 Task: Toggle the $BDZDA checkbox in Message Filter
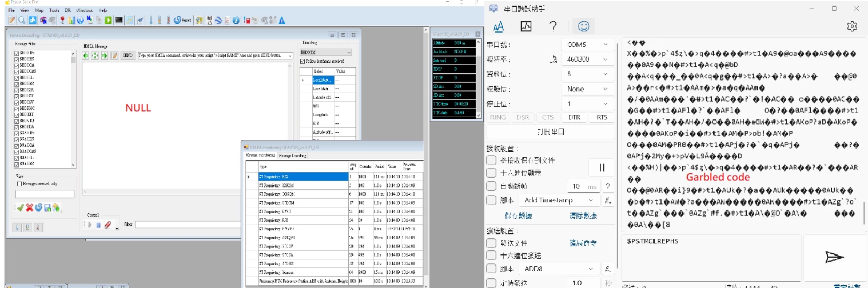pyautogui.click(x=17, y=127)
